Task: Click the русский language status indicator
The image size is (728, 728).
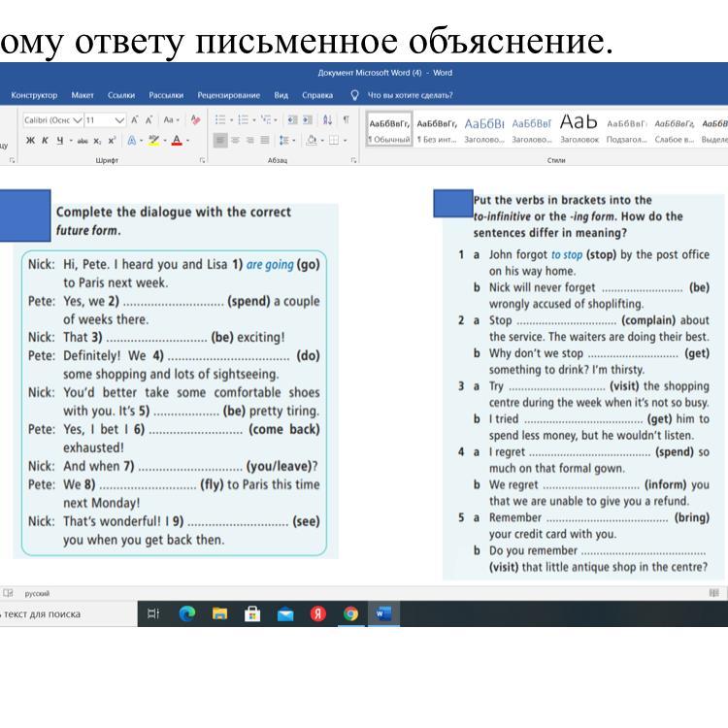Action: [37, 593]
